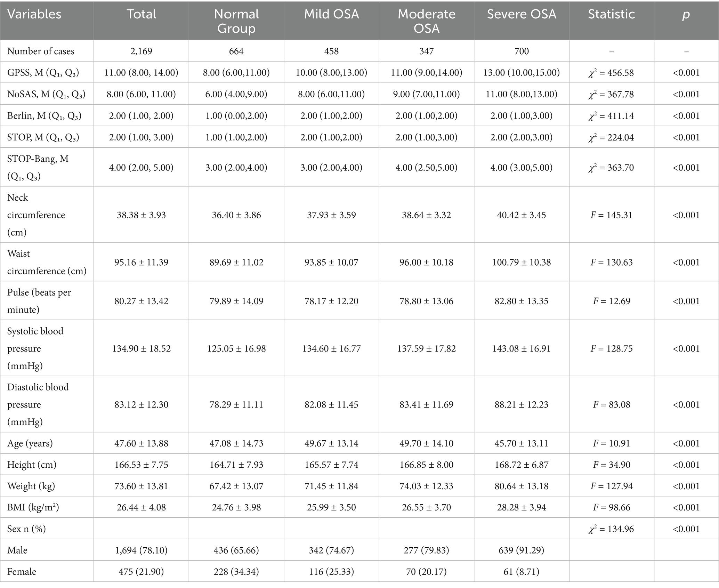This screenshot has height=588, width=719.
Task: Select the BMI row label cell
Action: [x=33, y=507]
